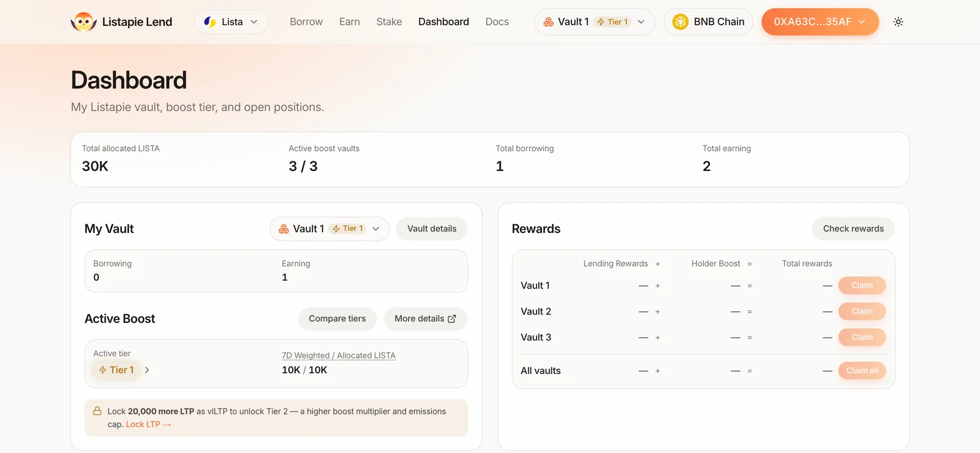Claim rewards for Vault 1
Screen dimensions: 980x453
click(x=862, y=286)
